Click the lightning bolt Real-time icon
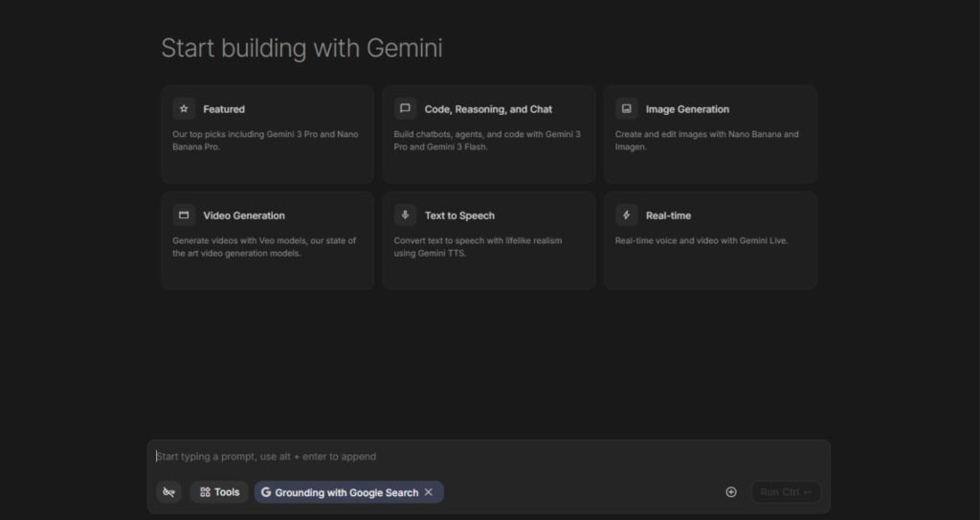The height and width of the screenshot is (520, 980). coord(626,215)
